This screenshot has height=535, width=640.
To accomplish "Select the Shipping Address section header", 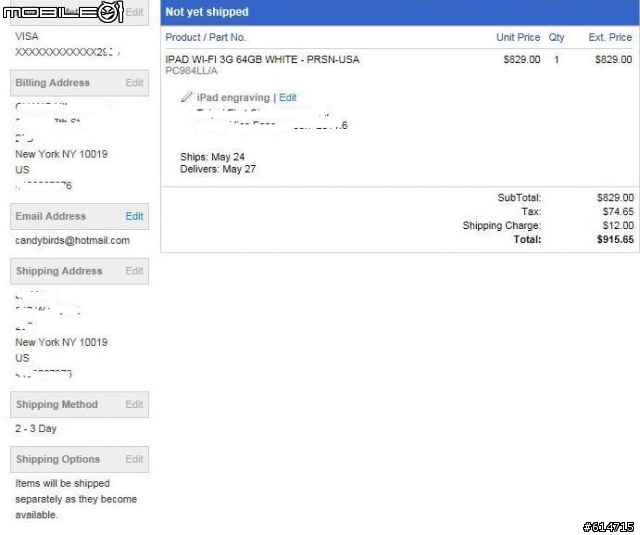I will click(x=80, y=271).
